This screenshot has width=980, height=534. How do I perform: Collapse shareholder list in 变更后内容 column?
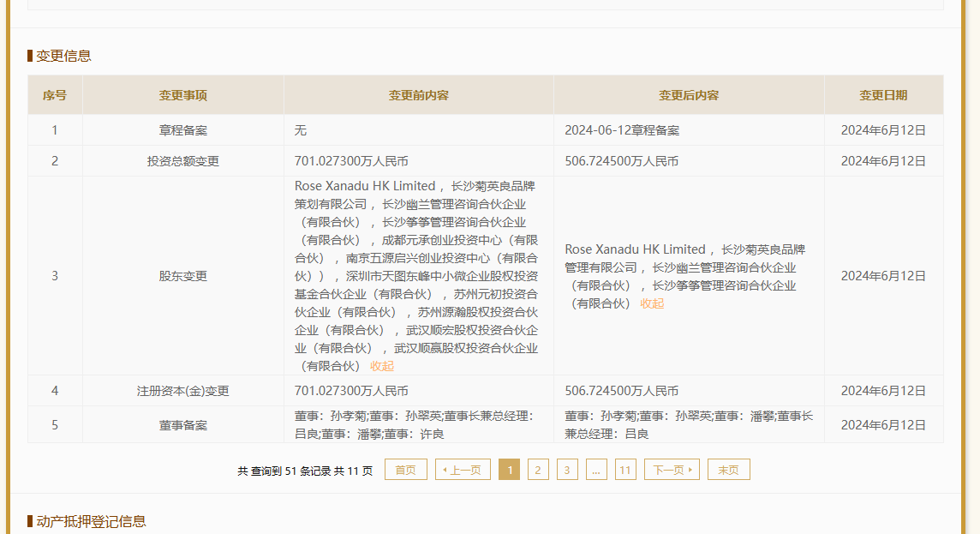coord(652,303)
